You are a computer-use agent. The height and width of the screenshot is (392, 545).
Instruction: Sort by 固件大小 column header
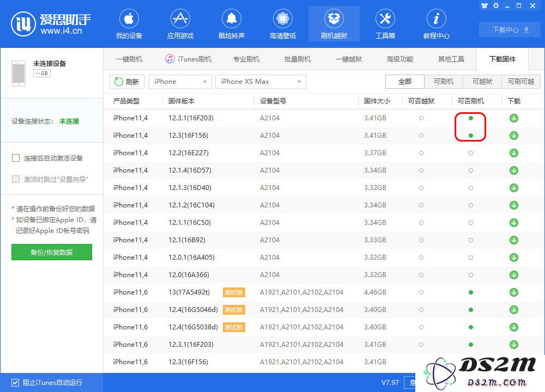(377, 101)
